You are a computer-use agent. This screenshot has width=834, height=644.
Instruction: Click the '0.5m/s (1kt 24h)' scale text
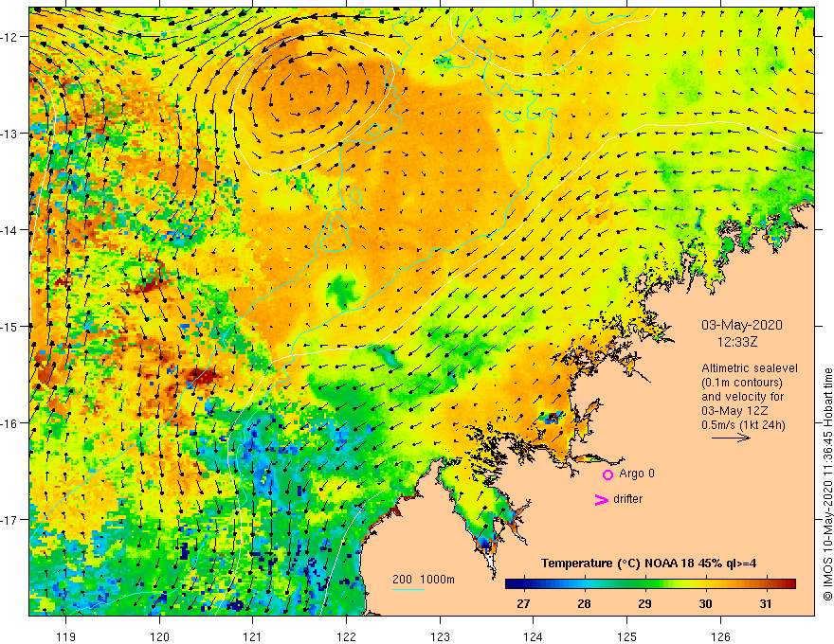[x=743, y=425]
